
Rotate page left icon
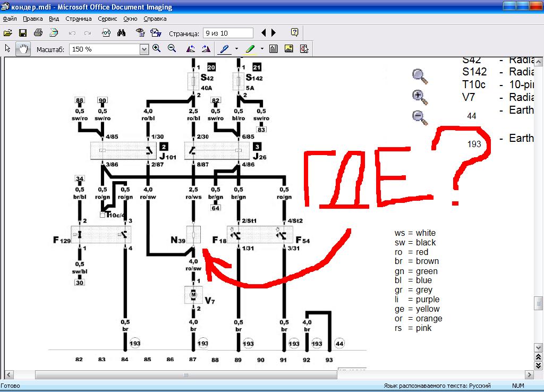point(191,49)
